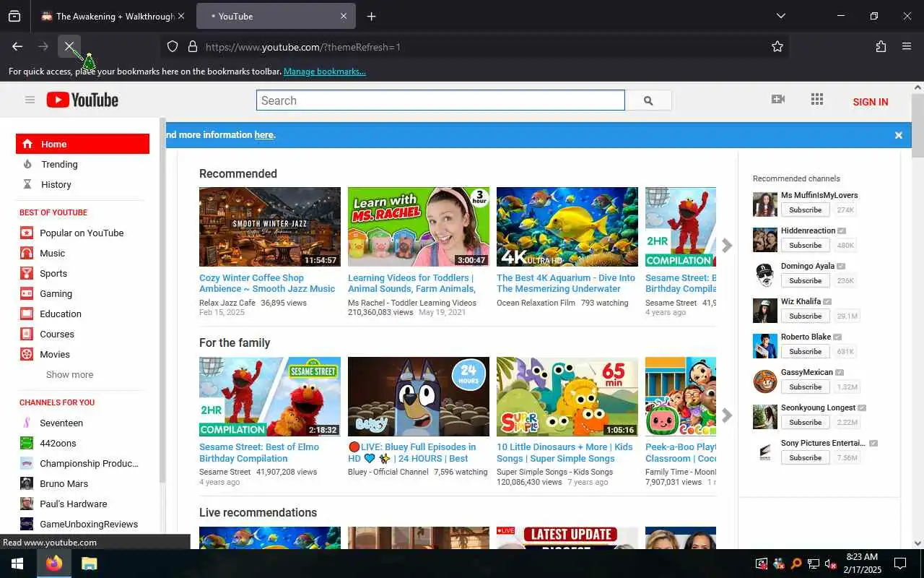The image size is (924, 578).
Task: Click the Music headphones icon
Action: (x=27, y=253)
